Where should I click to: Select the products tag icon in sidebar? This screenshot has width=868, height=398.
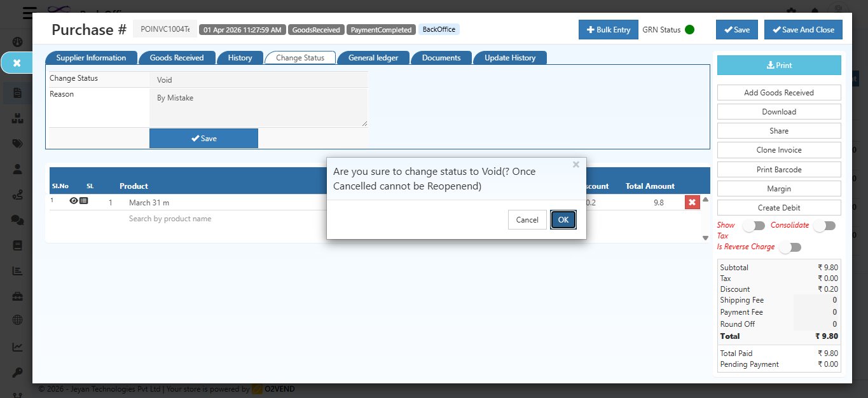coord(17,143)
